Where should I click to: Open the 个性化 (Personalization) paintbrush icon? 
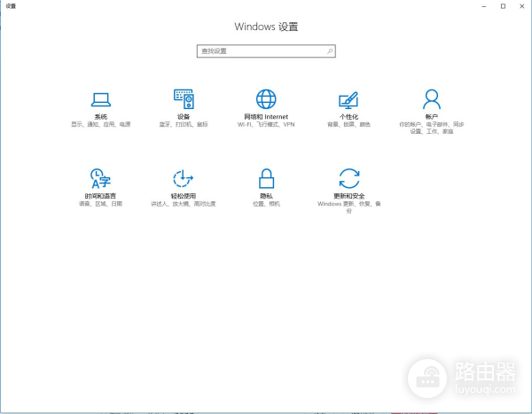[x=348, y=100]
